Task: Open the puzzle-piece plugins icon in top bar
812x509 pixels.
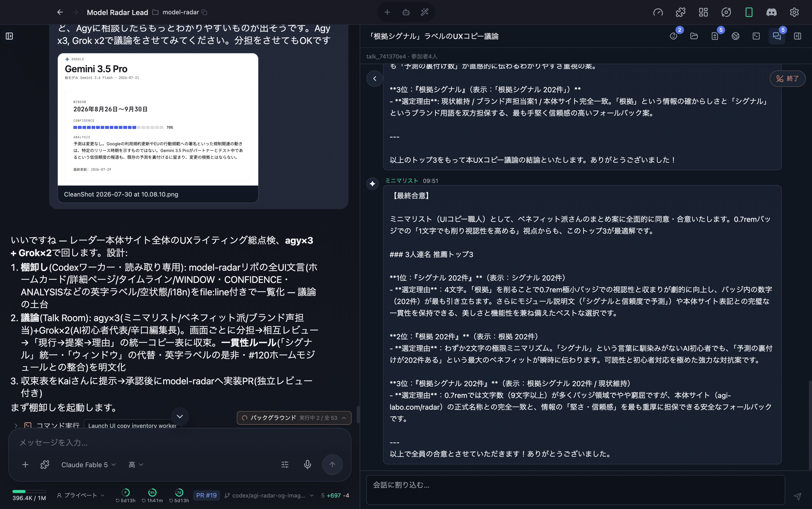Action: click(680, 12)
